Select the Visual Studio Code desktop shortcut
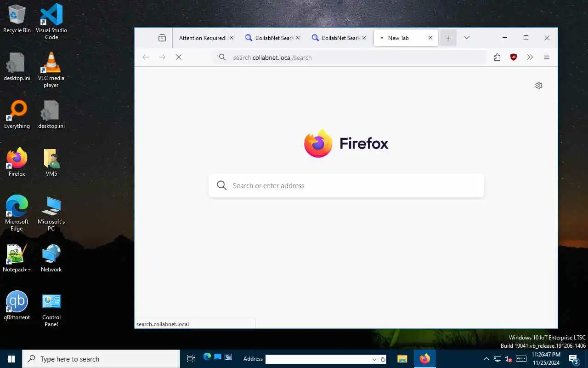 click(51, 21)
